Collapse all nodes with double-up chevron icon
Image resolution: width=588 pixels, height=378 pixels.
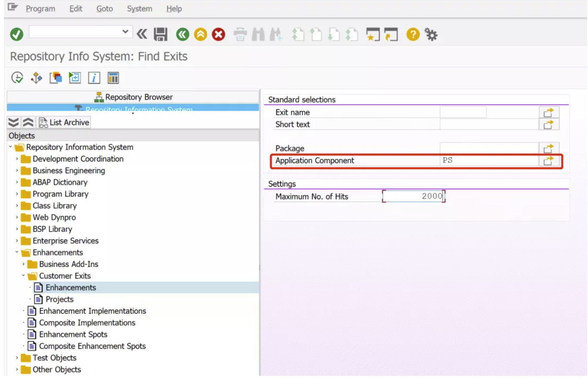point(28,123)
